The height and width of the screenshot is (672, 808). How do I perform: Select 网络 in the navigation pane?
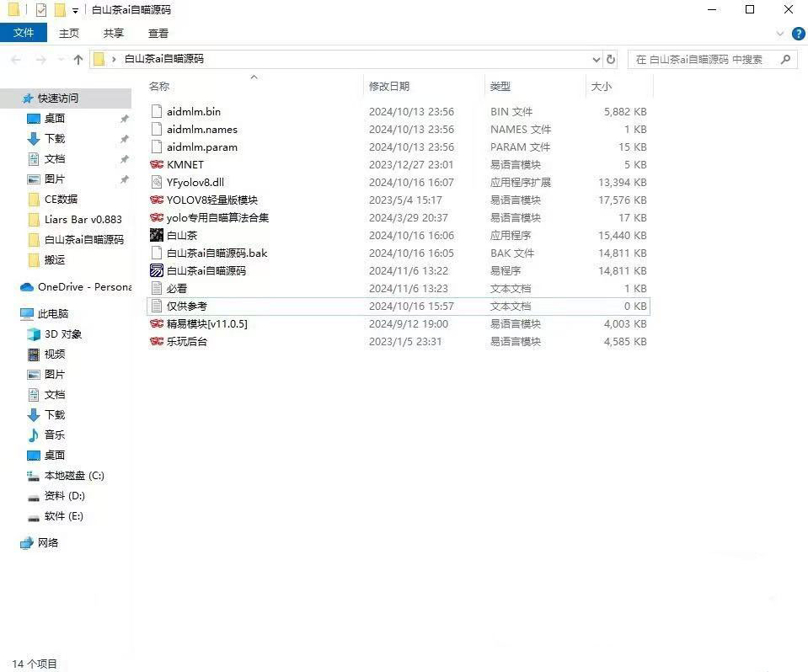(47, 543)
